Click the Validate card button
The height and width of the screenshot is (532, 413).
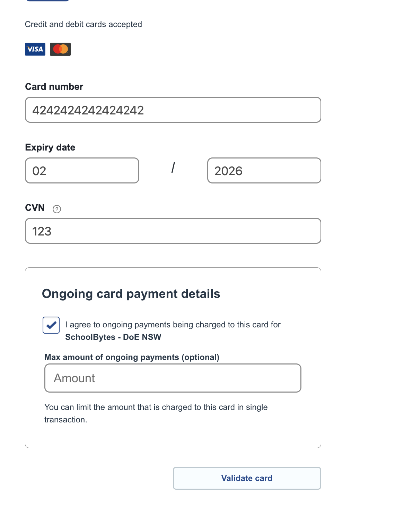tap(247, 478)
